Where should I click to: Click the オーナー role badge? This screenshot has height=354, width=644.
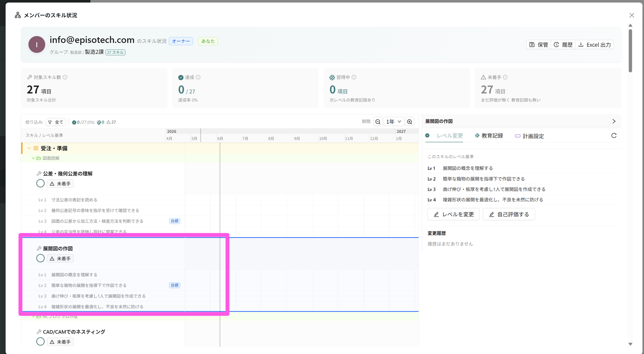tap(181, 41)
